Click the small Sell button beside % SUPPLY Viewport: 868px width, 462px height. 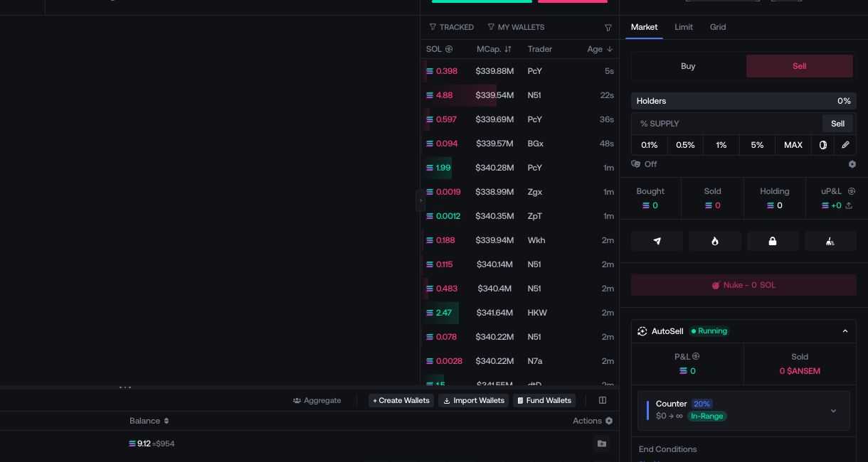(837, 124)
